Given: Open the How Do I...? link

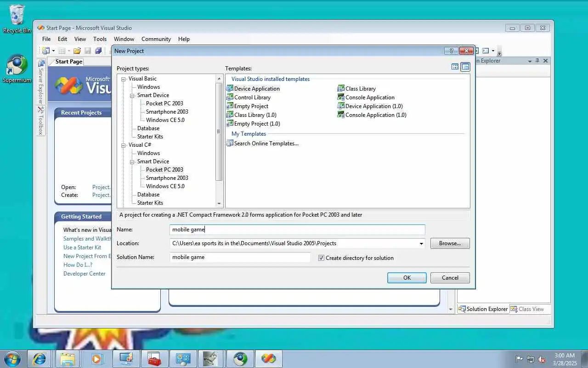Looking at the screenshot, I should click(x=78, y=265).
